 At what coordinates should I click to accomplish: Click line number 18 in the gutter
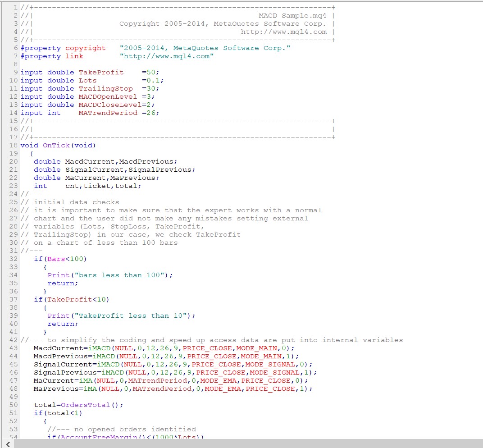tap(14, 145)
